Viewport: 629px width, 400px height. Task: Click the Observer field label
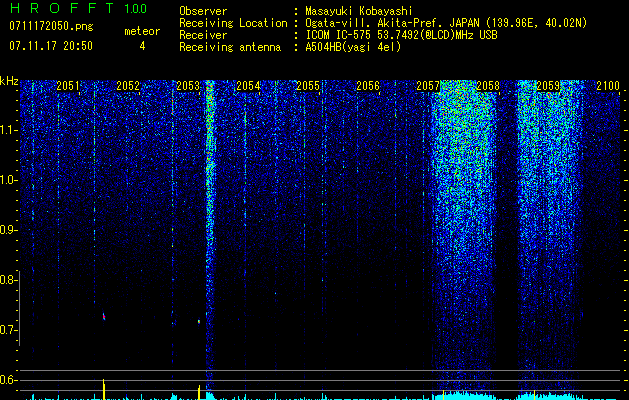tap(203, 11)
